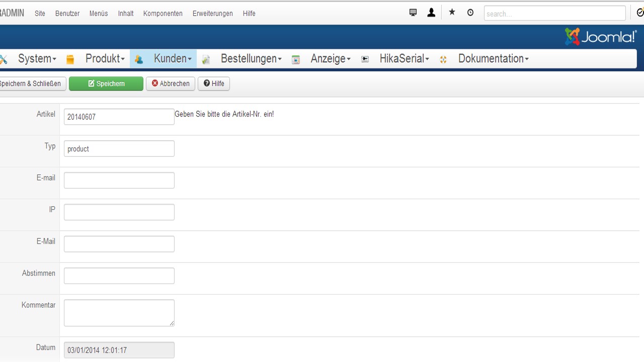Viewport: 644px width, 362px height.
Task: Click the green Speichern button
Action: point(106,83)
